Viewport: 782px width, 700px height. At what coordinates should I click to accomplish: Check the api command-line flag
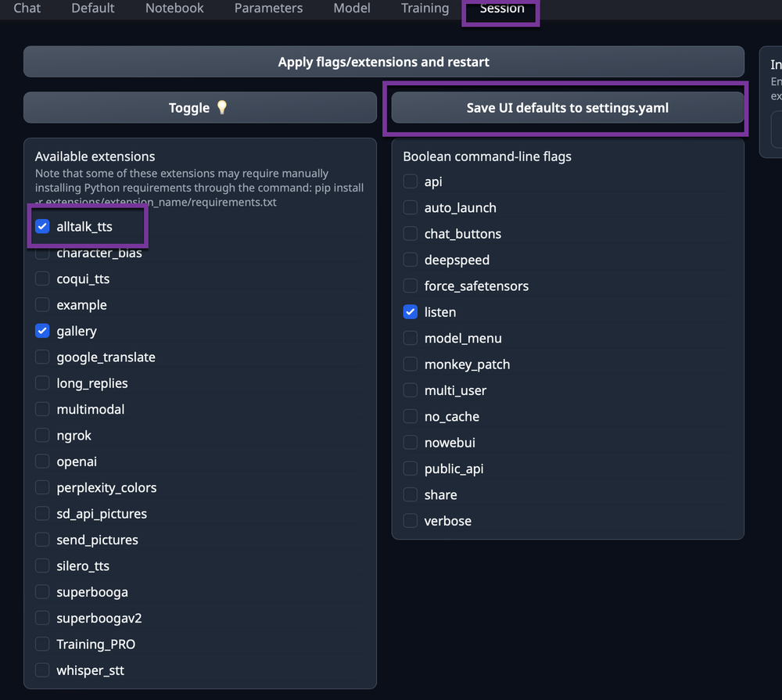click(410, 181)
